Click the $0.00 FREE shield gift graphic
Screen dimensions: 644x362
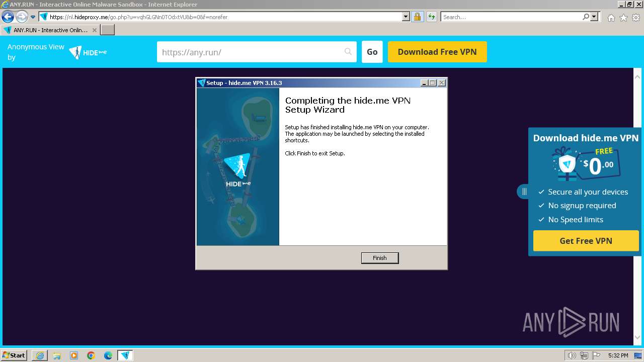pyautogui.click(x=586, y=164)
